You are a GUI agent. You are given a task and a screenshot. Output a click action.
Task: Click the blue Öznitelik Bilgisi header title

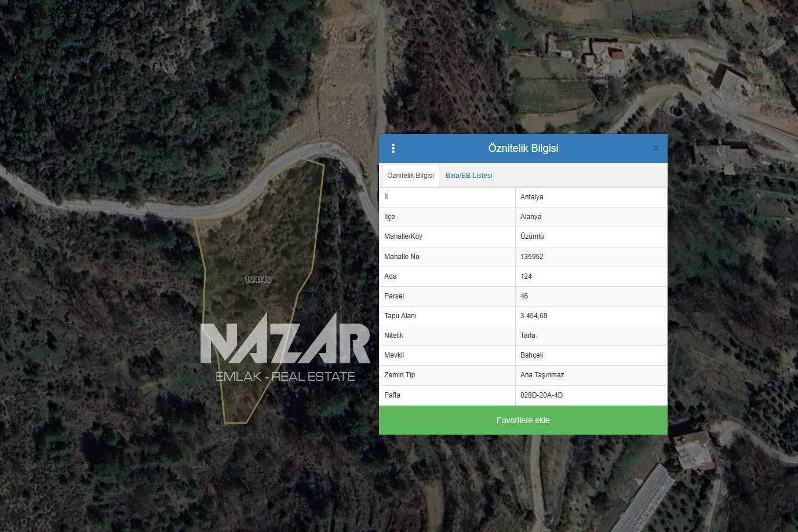click(x=523, y=148)
